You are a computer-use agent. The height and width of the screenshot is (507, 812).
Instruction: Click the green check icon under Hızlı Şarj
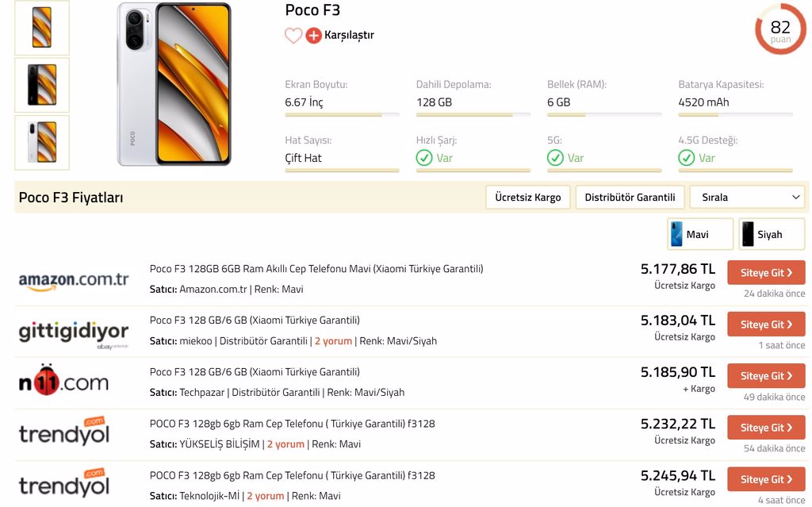tap(424, 158)
